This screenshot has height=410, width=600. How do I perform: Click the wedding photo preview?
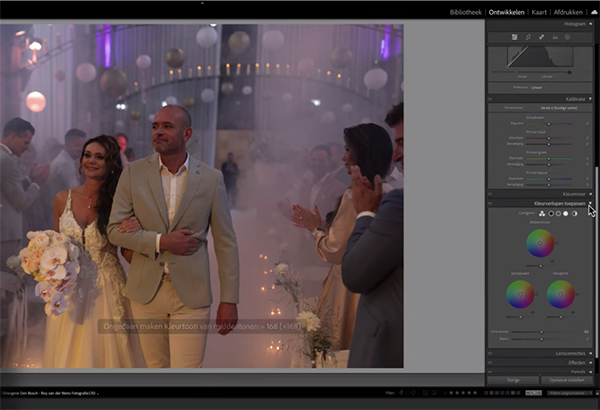[x=202, y=196]
